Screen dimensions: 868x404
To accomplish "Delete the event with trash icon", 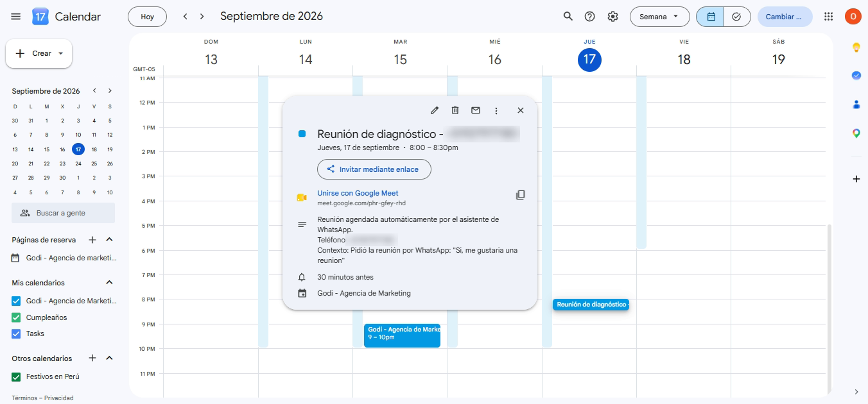I will (455, 110).
